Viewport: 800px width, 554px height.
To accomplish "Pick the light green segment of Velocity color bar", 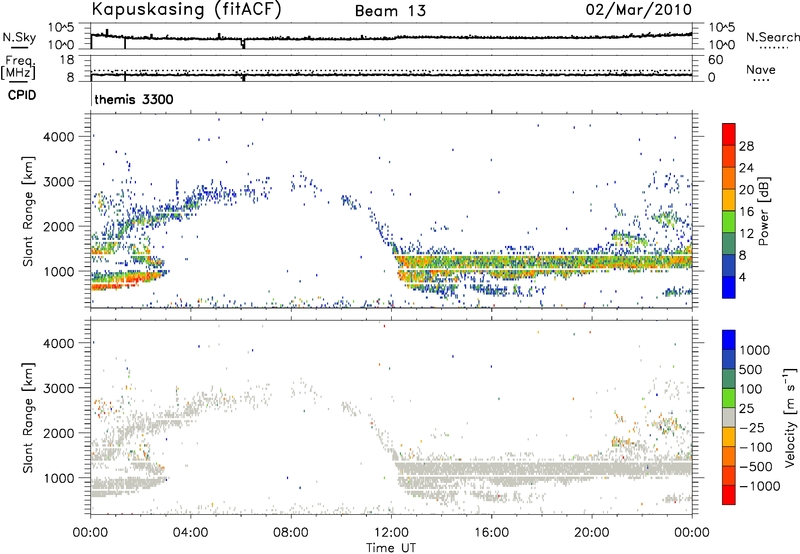I will tap(729, 398).
